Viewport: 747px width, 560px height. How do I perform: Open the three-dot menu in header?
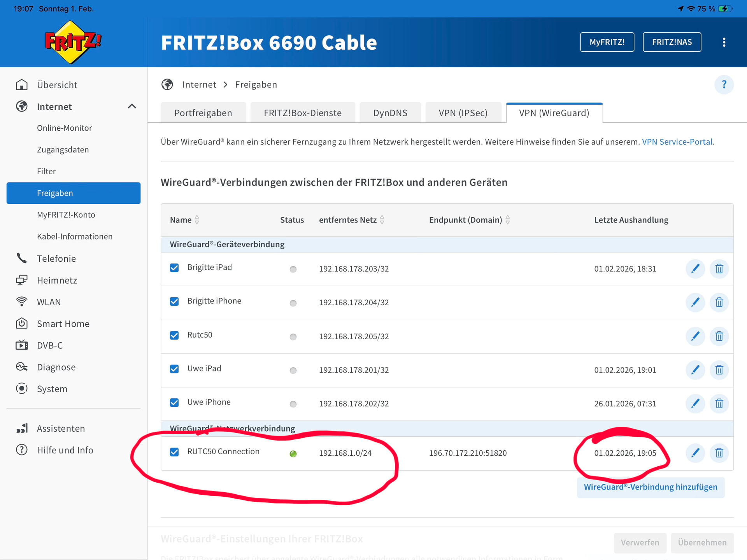[724, 42]
